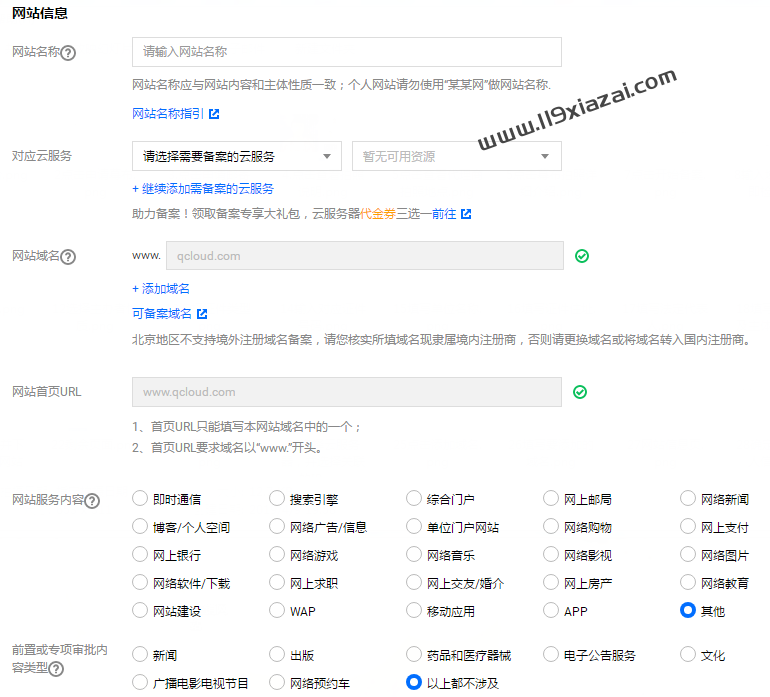This screenshot has height=697, width=770.
Task: Select 网络教育 radio button
Action: point(688,582)
